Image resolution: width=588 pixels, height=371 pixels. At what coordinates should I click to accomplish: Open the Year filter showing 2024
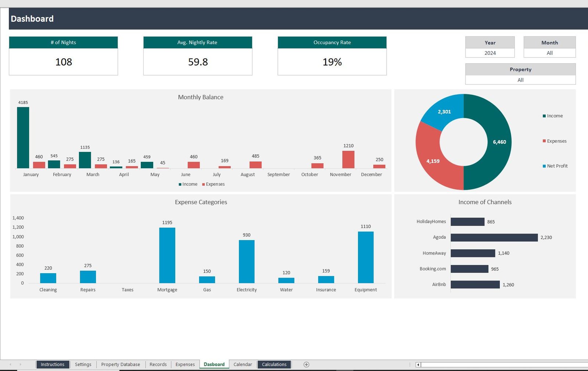tap(490, 53)
